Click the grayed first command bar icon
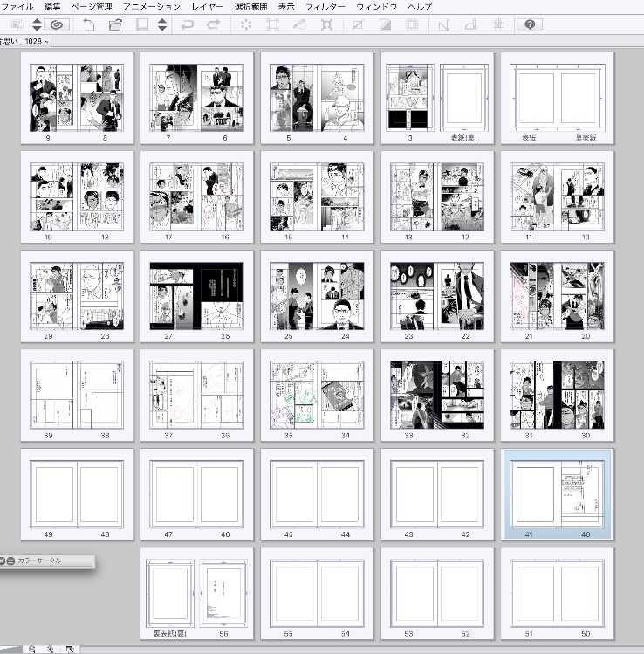Image resolution: width=644 pixels, height=654 pixels. [x=17, y=24]
